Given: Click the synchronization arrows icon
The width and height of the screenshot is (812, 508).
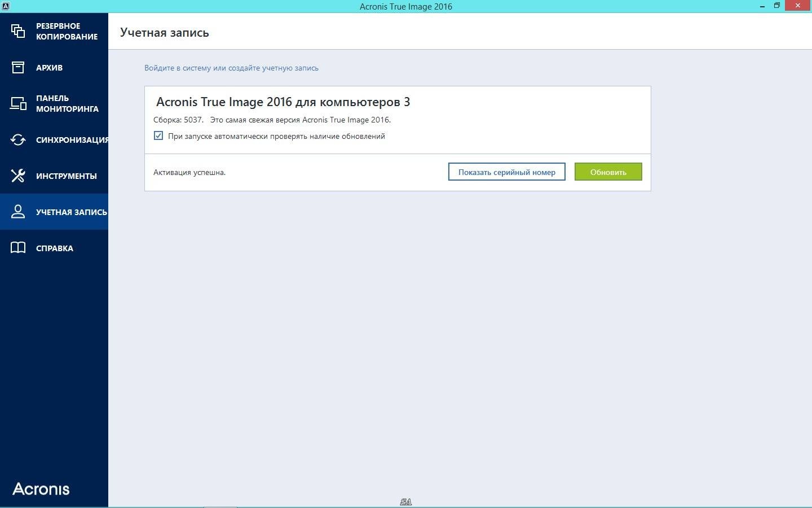Looking at the screenshot, I should pyautogui.click(x=18, y=139).
